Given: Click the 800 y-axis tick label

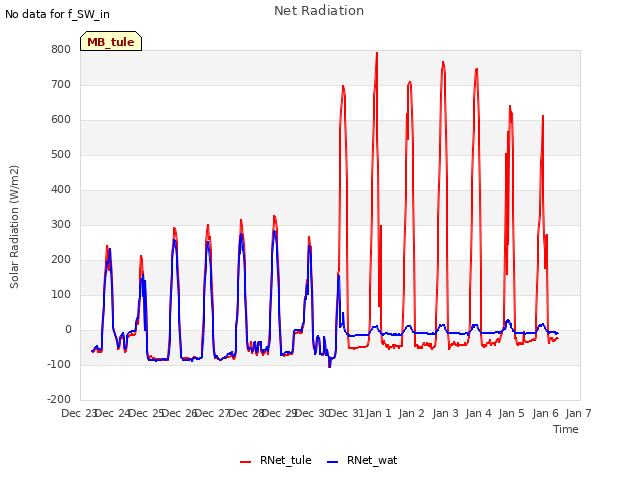Looking at the screenshot, I should tap(61, 50).
